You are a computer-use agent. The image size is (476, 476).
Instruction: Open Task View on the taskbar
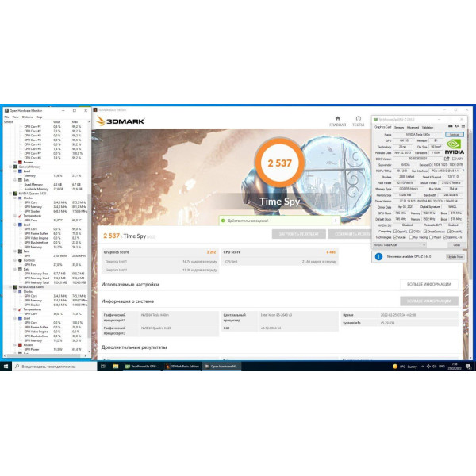(x=103, y=367)
